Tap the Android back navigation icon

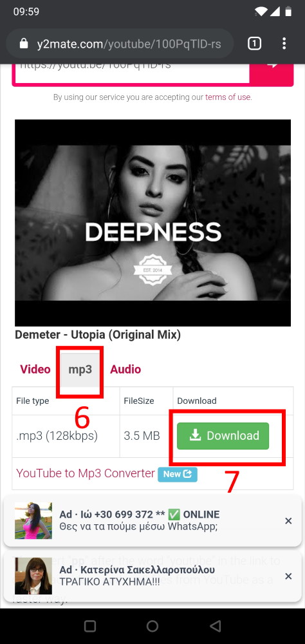click(215, 626)
